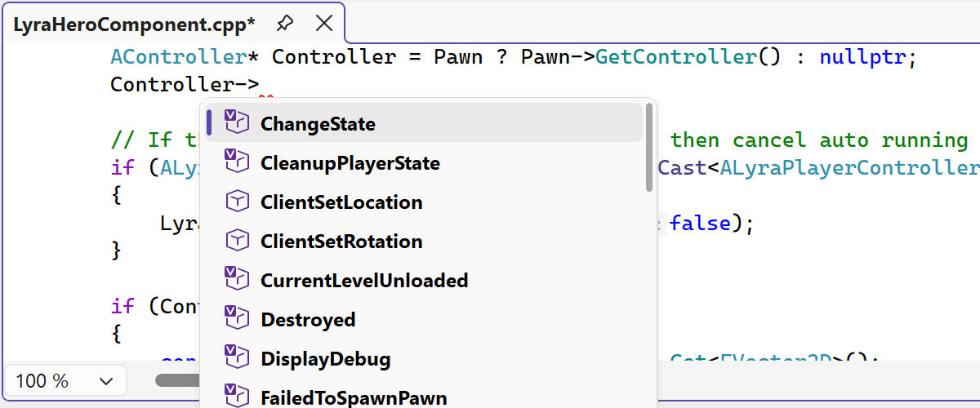This screenshot has height=408, width=980.
Task: Open the 100 % zoom dropdown
Action: click(x=65, y=381)
